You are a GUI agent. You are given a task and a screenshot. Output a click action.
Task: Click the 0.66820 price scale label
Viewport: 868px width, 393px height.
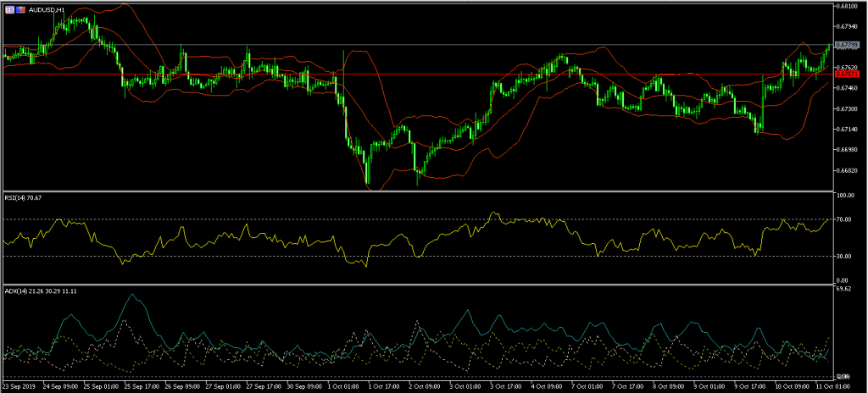(x=845, y=170)
